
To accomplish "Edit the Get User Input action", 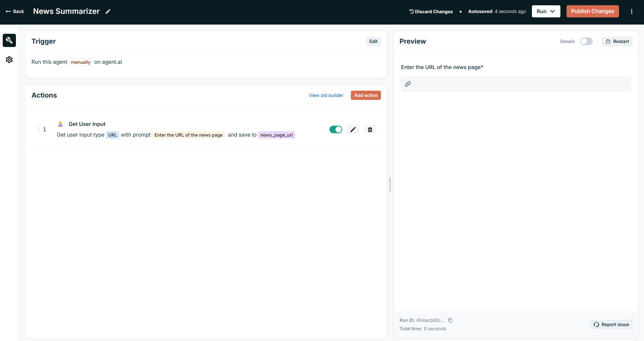I will [353, 129].
